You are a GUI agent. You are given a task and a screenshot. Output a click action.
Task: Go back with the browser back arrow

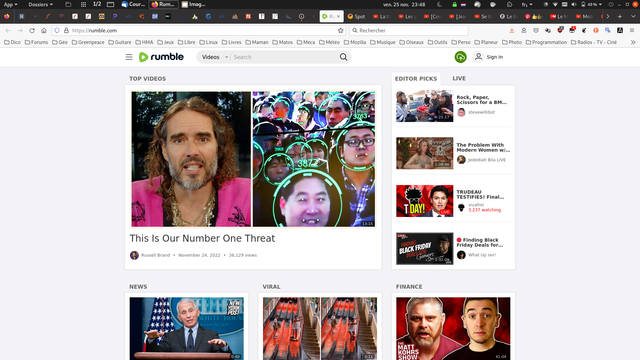coord(8,30)
